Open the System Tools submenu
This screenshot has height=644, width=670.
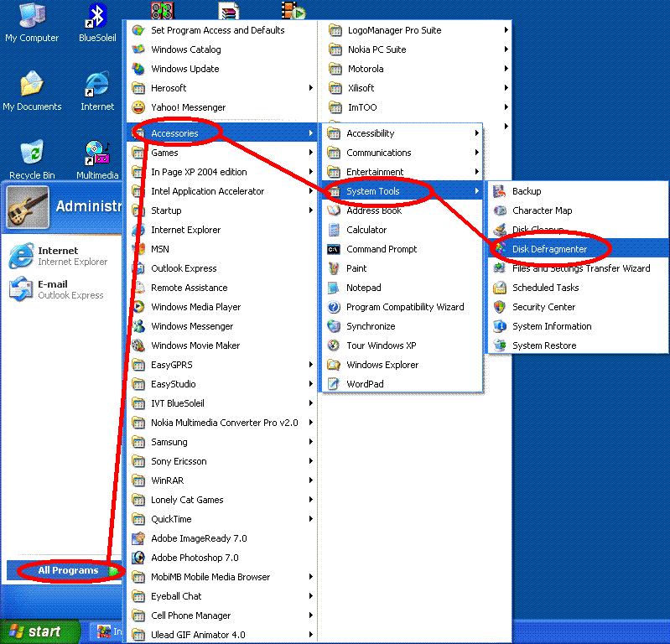pos(403,191)
